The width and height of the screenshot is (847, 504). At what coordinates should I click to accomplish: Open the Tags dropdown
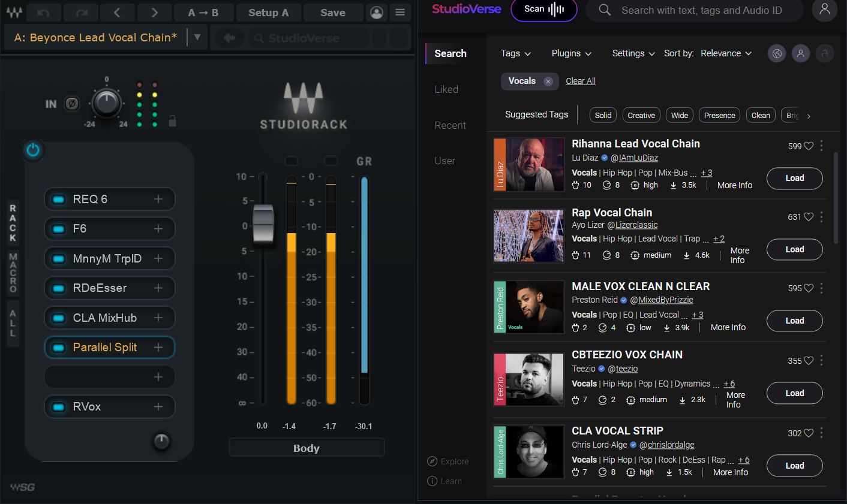[516, 53]
